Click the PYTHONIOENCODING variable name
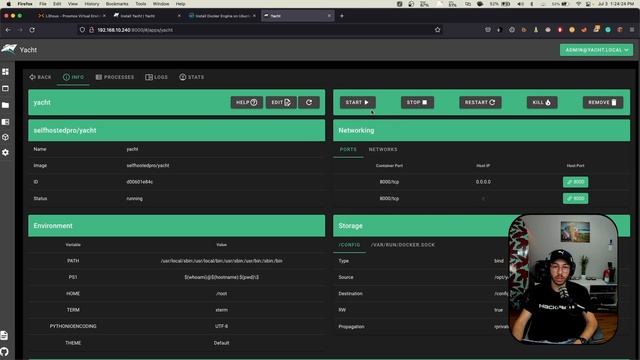640x360 pixels. [73, 327]
